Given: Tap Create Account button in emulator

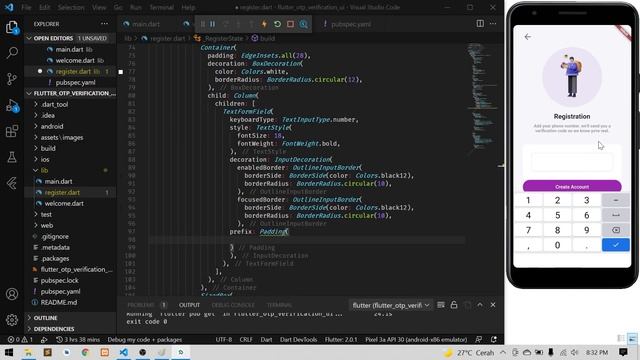Looking at the screenshot, I should pyautogui.click(x=572, y=186).
